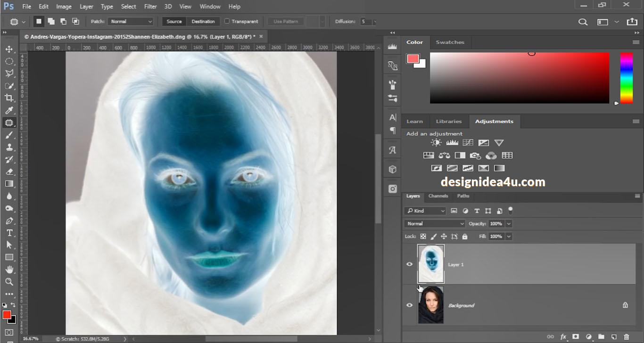Select the Polygonal Lasso tool
This screenshot has height=343, width=644.
(x=9, y=73)
